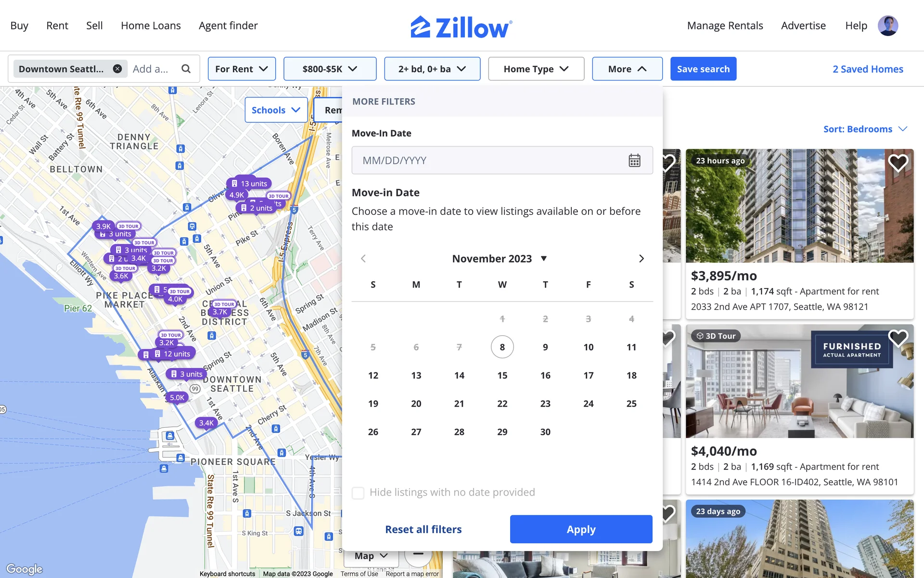Click the search magnifier icon
The width and height of the screenshot is (924, 578).
click(186, 69)
